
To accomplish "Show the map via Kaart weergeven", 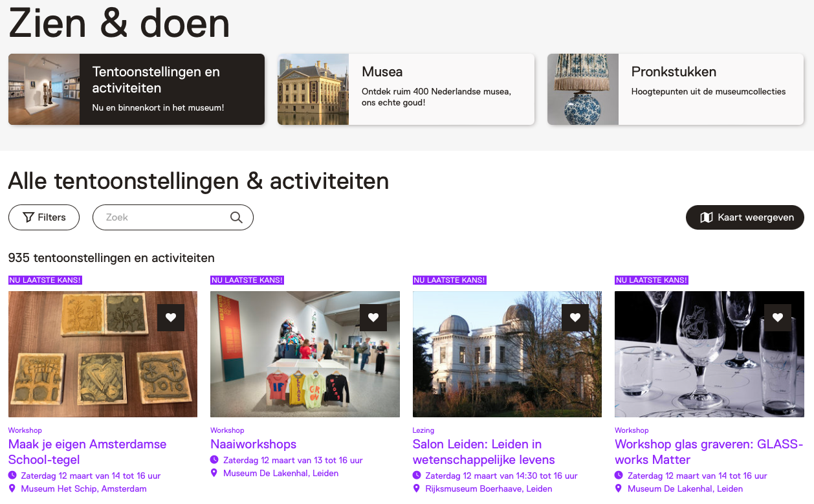I will click(x=745, y=217).
